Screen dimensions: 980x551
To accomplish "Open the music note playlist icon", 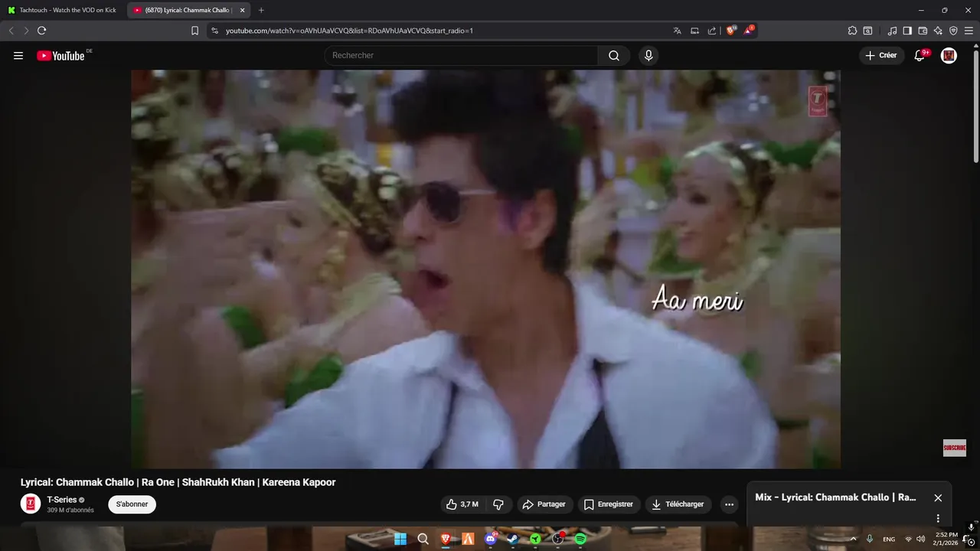I will point(892,31).
